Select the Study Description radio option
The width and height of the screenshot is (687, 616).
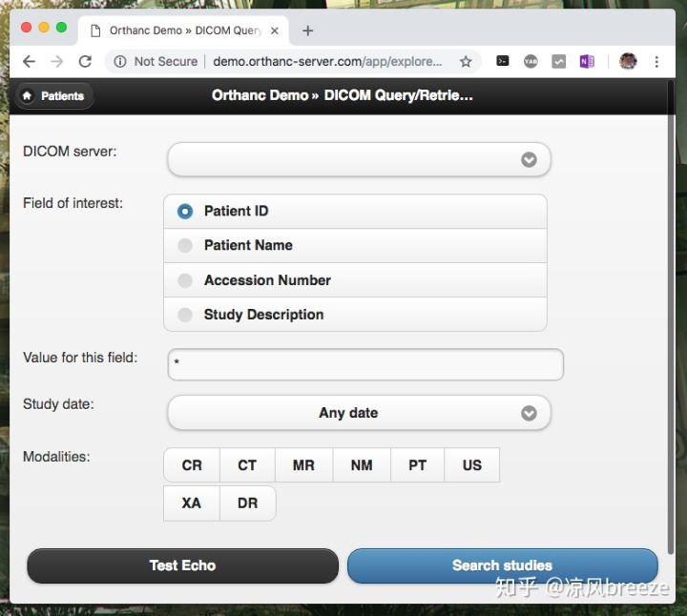point(355,315)
